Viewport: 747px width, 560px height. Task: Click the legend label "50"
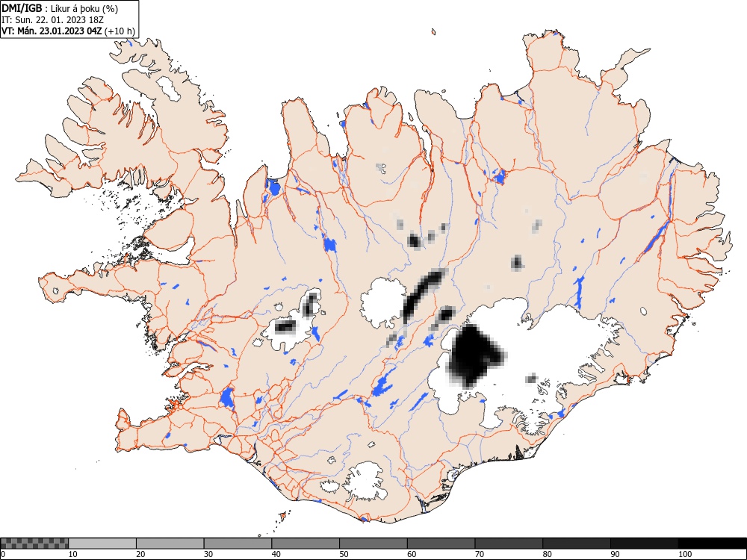click(x=344, y=554)
